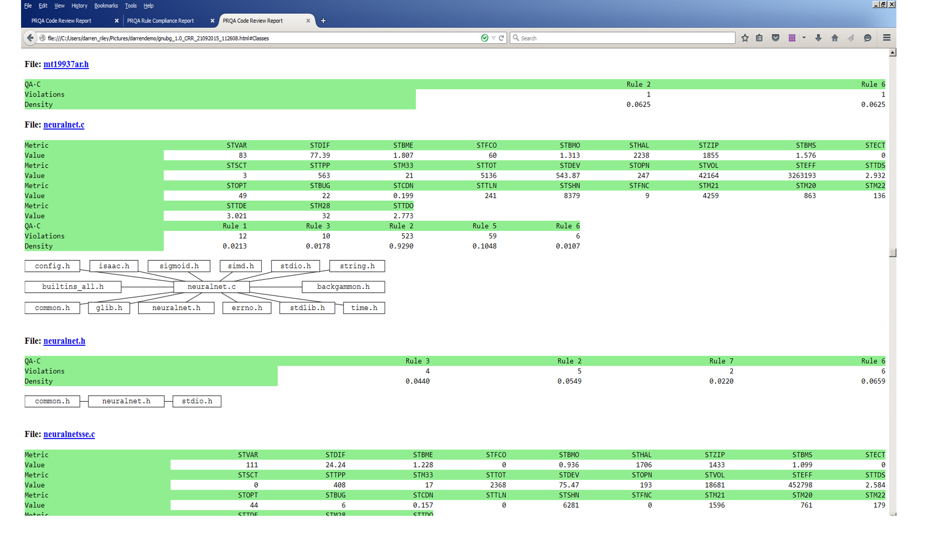The width and height of the screenshot is (937, 560).
Task: Open the mt19937ar.h file link
Action: (x=66, y=64)
